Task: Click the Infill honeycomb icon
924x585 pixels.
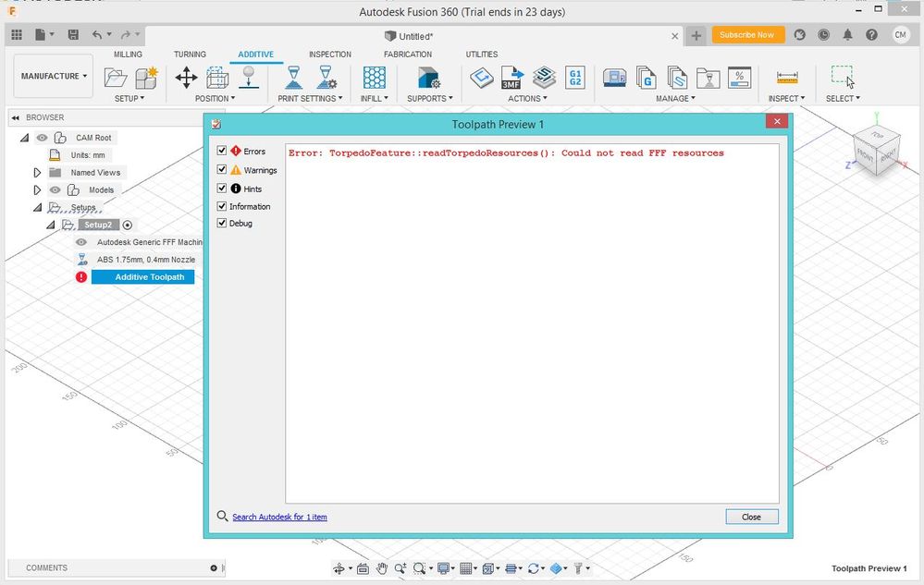Action: (x=375, y=77)
